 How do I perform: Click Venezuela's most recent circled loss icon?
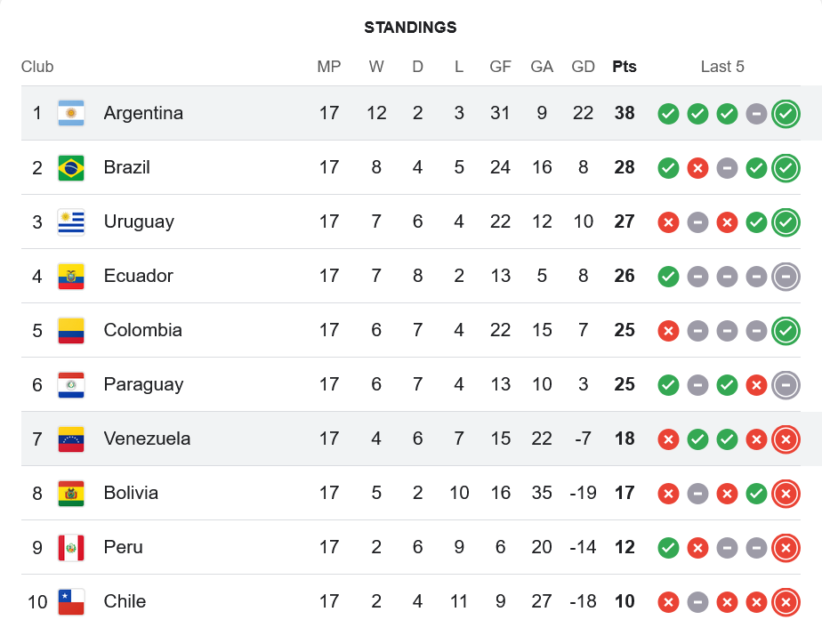tap(786, 439)
